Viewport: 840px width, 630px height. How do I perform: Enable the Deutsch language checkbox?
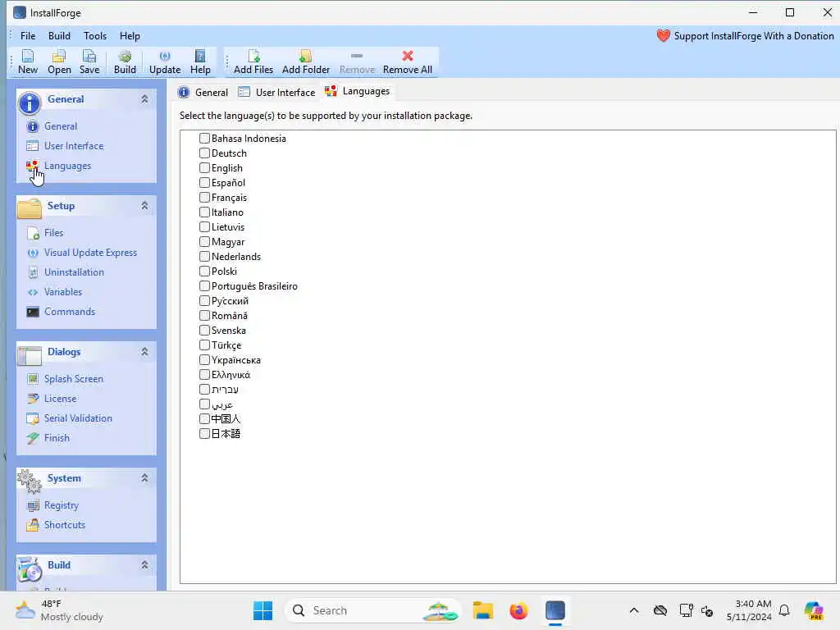point(204,153)
